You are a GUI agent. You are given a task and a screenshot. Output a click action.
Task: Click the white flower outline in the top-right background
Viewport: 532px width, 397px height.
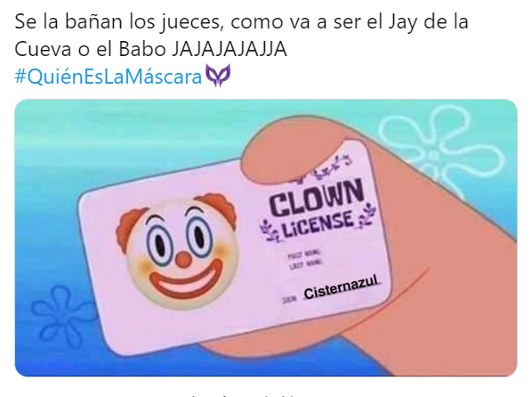pos(439,148)
